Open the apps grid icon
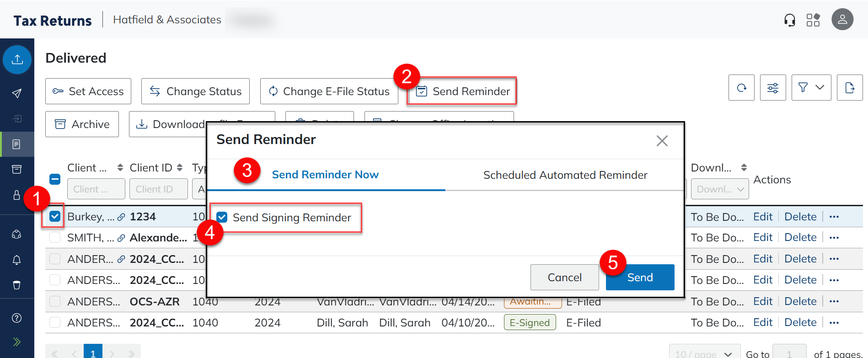Viewport: 868px width, 358px height. [813, 20]
